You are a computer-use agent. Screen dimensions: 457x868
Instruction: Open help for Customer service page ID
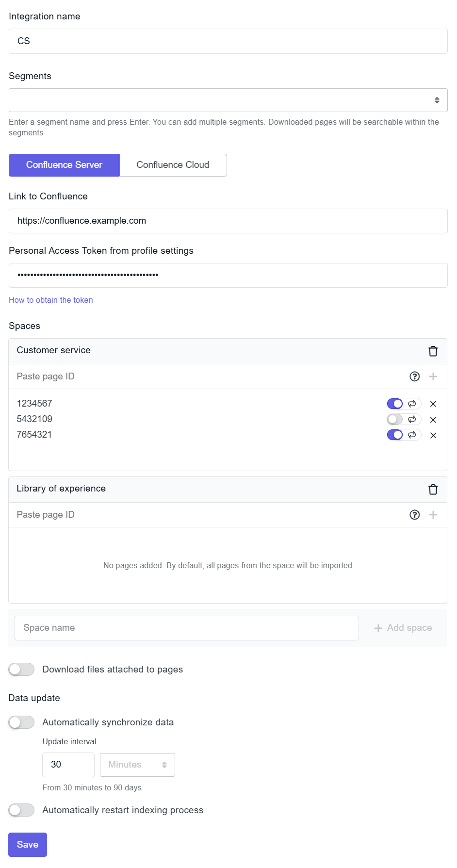(414, 377)
